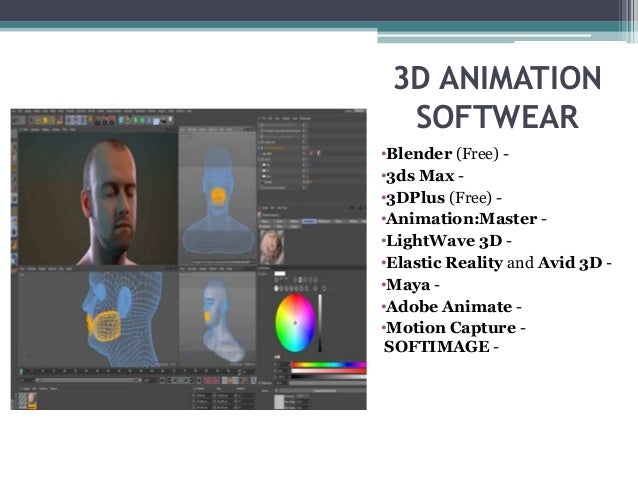Click the Y axis lock icon in the toolbar
Screen dimensions: 638x479
(x=76, y=120)
